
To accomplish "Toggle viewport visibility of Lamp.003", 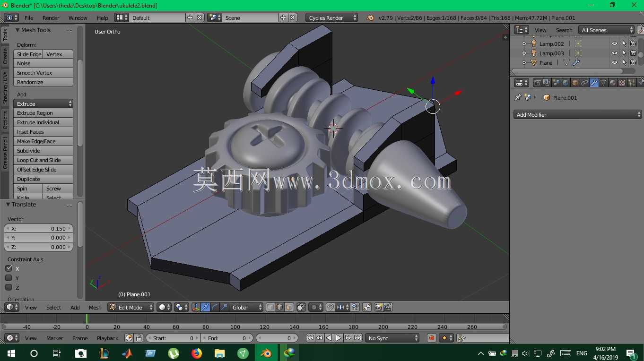I will point(615,53).
